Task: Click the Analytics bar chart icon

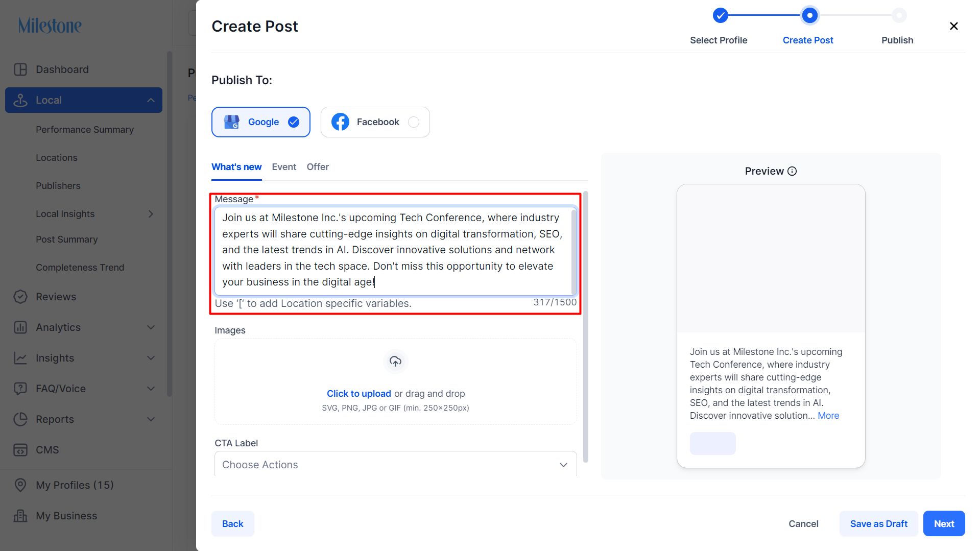Action: pos(20,327)
